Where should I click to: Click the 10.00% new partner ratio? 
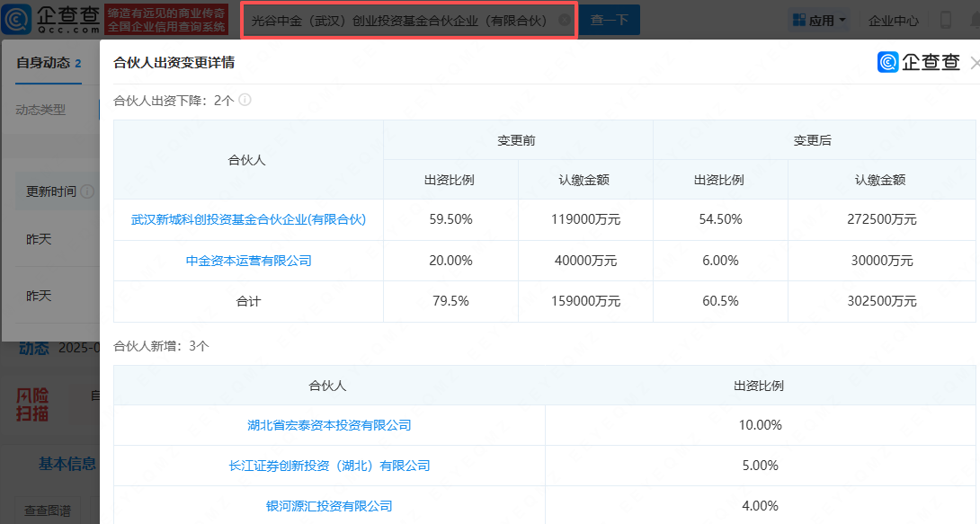760,425
